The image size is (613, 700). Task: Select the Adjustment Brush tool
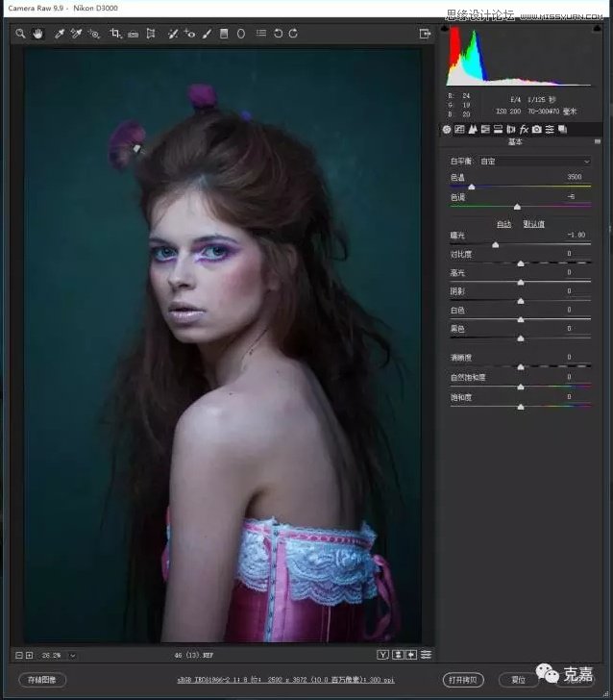(x=206, y=34)
